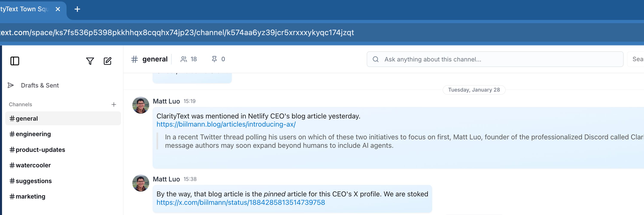
Task: Close the ClarityText Town Square tab
Action: (58, 9)
